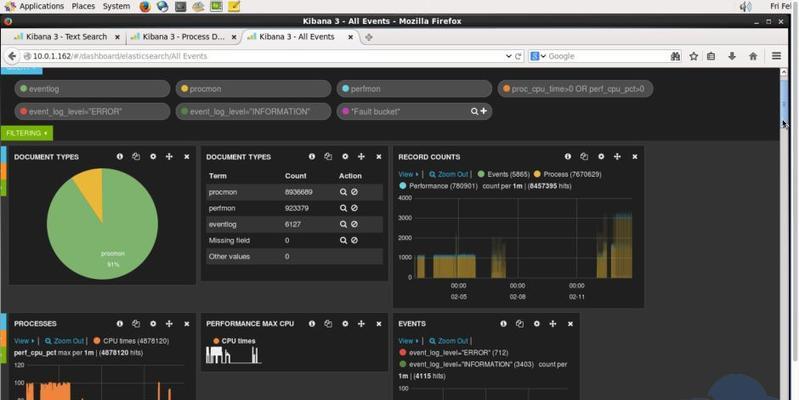Toggle INFORMATION series in Events legend
Viewport: 799px width, 400px height.
468,364
